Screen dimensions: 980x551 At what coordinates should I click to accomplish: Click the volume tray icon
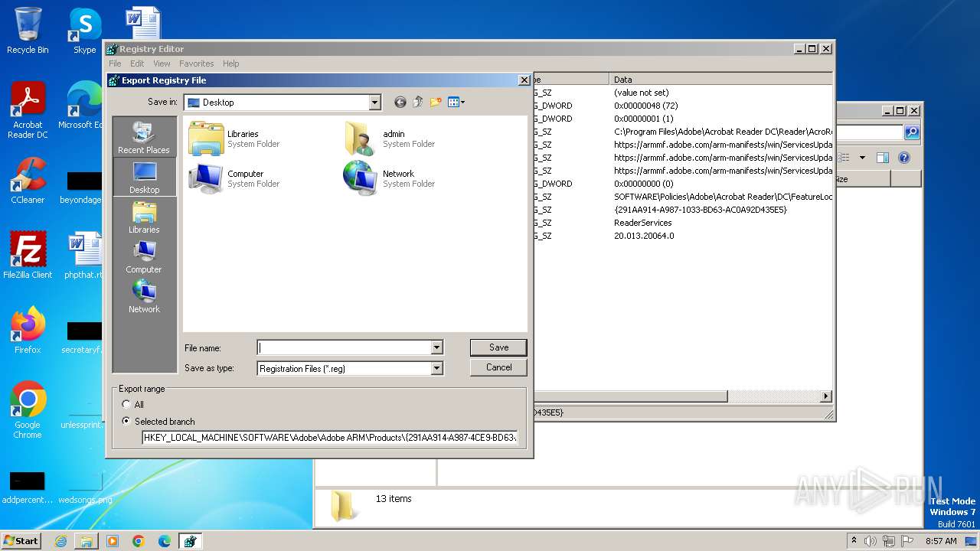pos(871,541)
